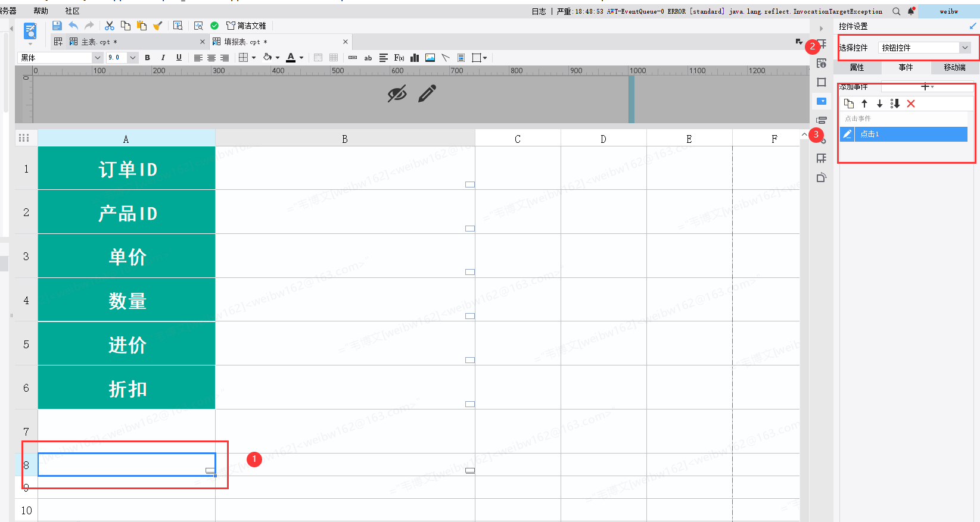Toggle the hidden-eye visibility icon
The width and height of the screenshot is (980, 522).
coord(397,94)
